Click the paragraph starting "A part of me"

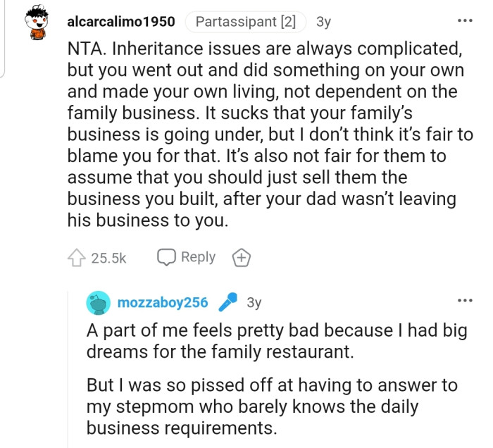(276, 341)
